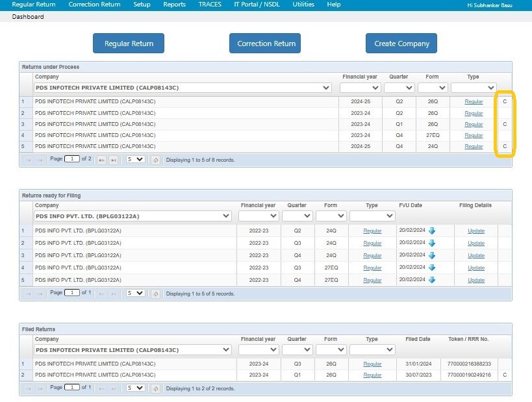
Task: Refresh the Filed Returns table
Action: (x=155, y=388)
